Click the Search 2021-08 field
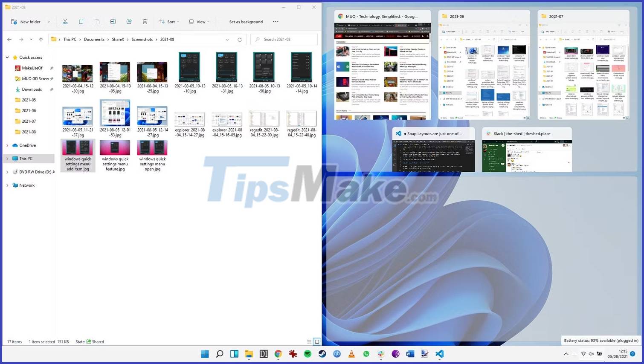The width and height of the screenshot is (644, 364). coord(284,40)
